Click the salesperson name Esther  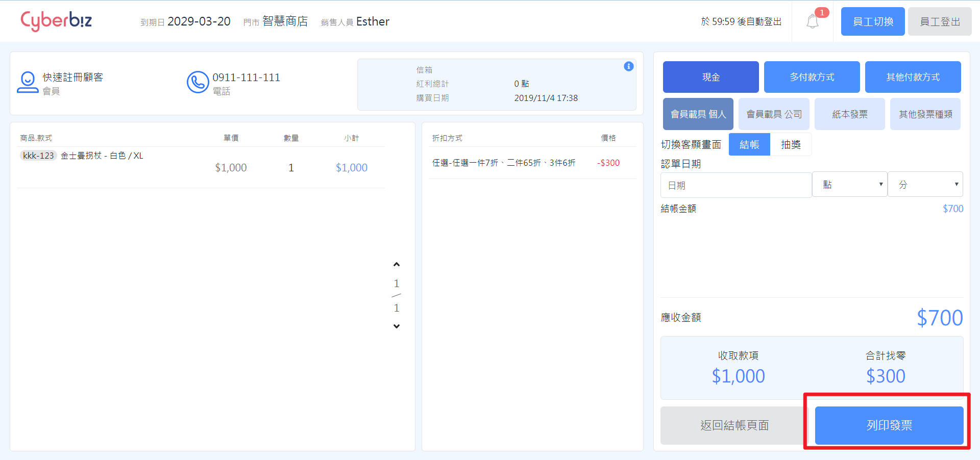click(x=373, y=21)
